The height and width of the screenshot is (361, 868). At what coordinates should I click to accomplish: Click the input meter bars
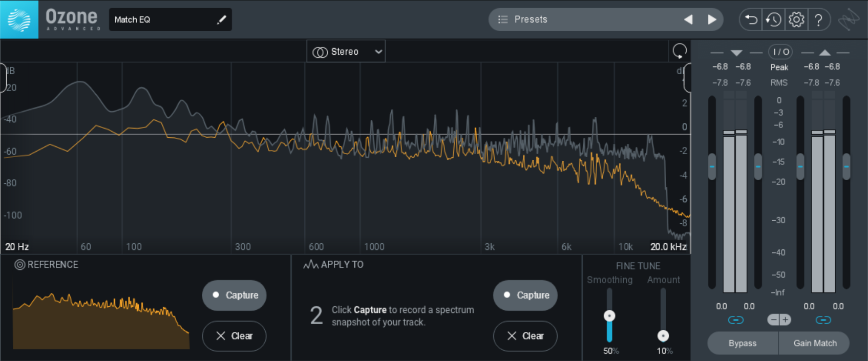735,192
